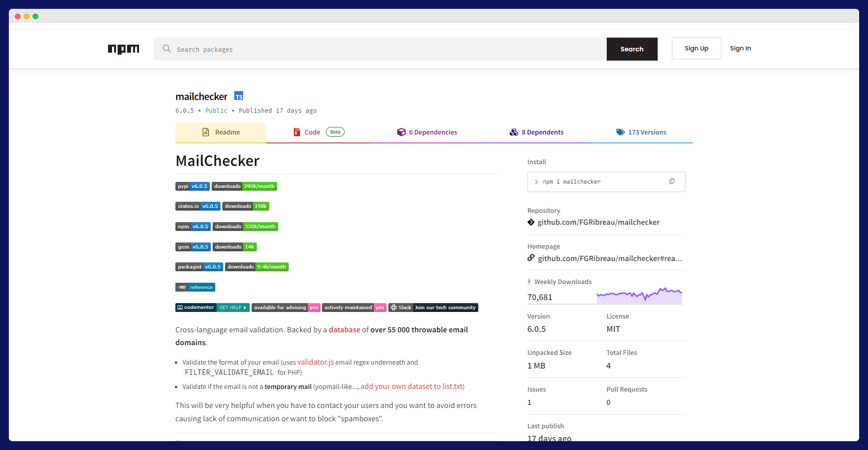Click the Slack tech community badge
Screen dimensions: 868x450
pos(433,308)
